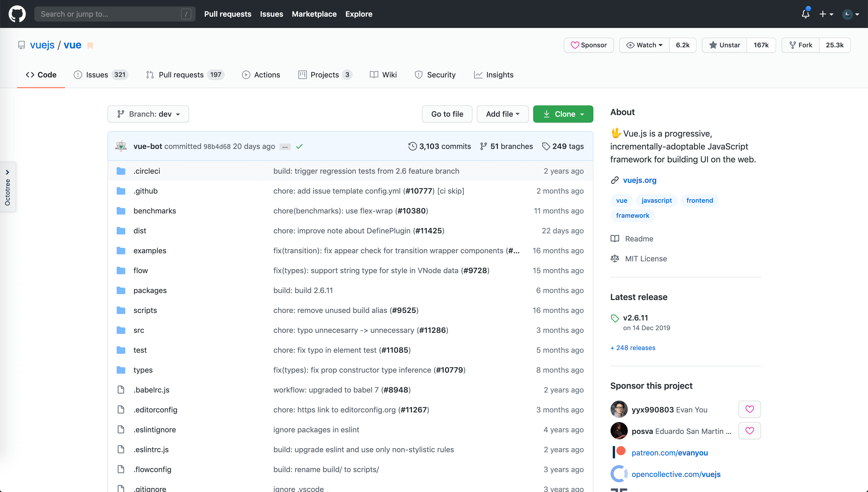
Task: Open the types folder icon
Action: (x=121, y=370)
